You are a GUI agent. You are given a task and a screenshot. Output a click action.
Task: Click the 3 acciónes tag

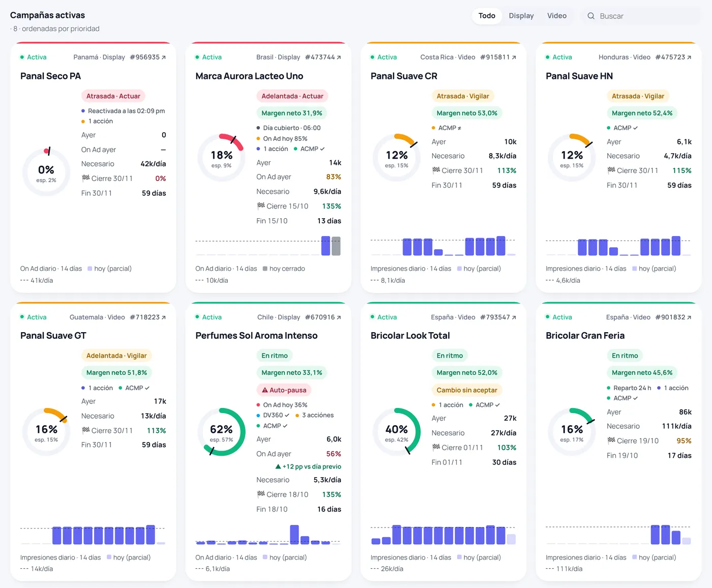point(314,415)
